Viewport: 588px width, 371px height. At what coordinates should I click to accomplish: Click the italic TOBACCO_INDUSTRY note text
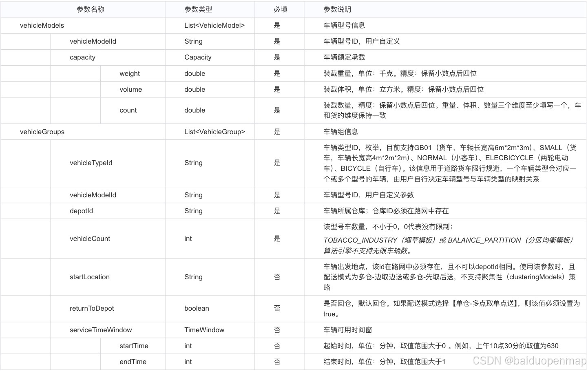(449, 245)
